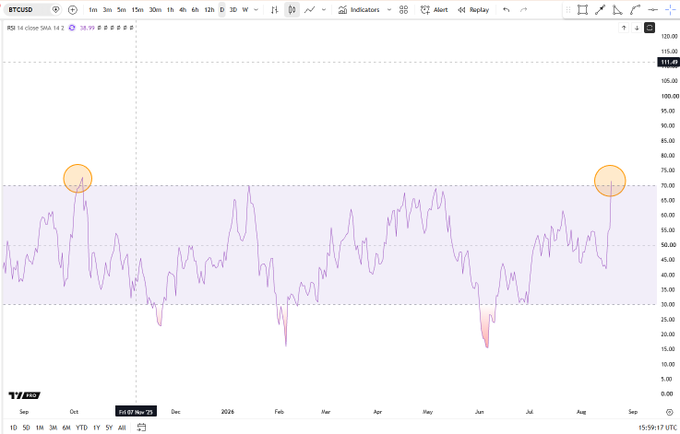Create an Alert
Screen dimensions: 680x434
[434, 10]
